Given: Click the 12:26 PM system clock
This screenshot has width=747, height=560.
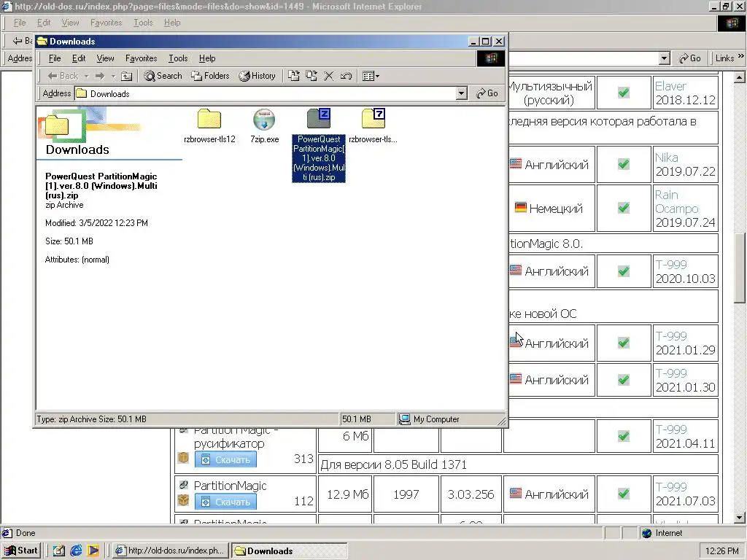Looking at the screenshot, I should click(721, 551).
